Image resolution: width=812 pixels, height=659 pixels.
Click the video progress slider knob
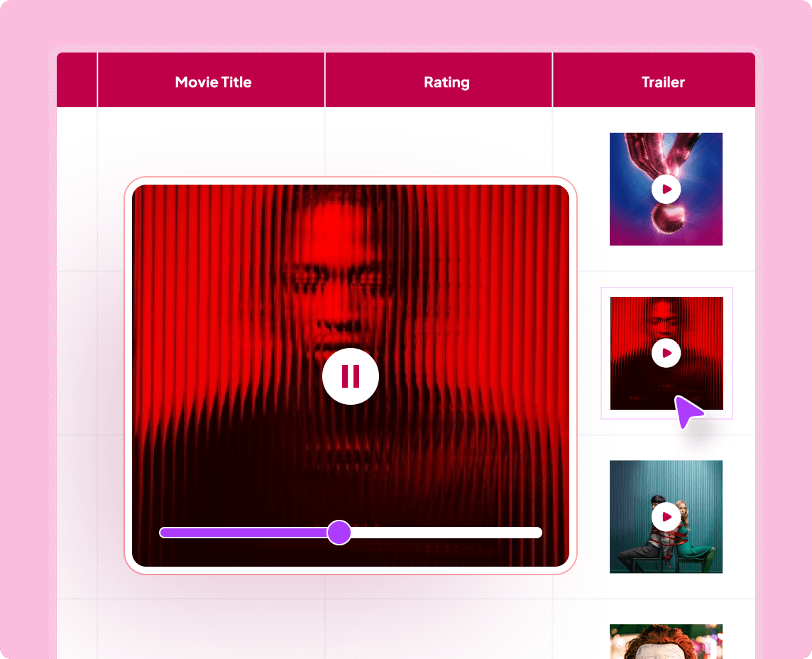click(x=339, y=533)
